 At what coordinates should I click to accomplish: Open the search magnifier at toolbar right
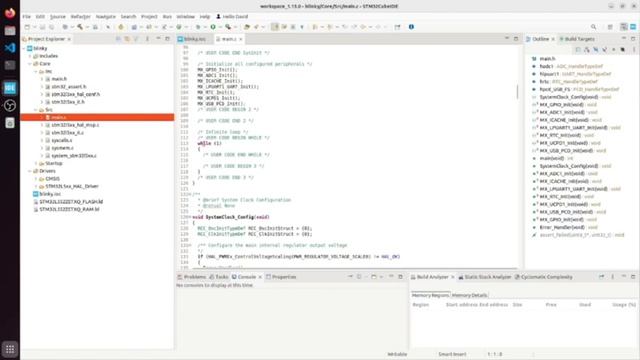593,27
